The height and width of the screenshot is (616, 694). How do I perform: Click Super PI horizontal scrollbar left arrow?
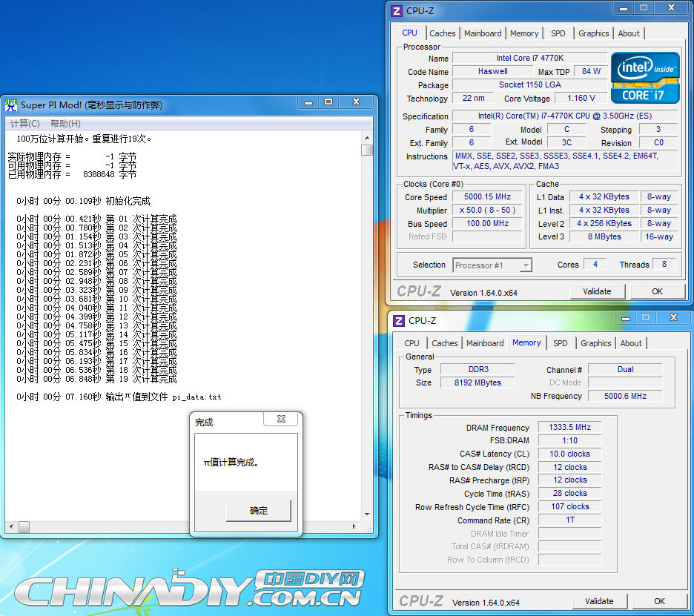tap(11, 526)
